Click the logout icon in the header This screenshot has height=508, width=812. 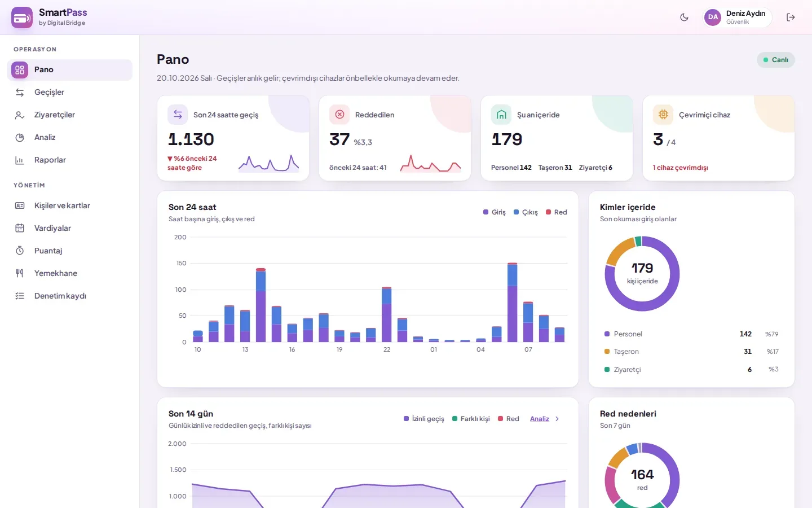click(x=791, y=17)
